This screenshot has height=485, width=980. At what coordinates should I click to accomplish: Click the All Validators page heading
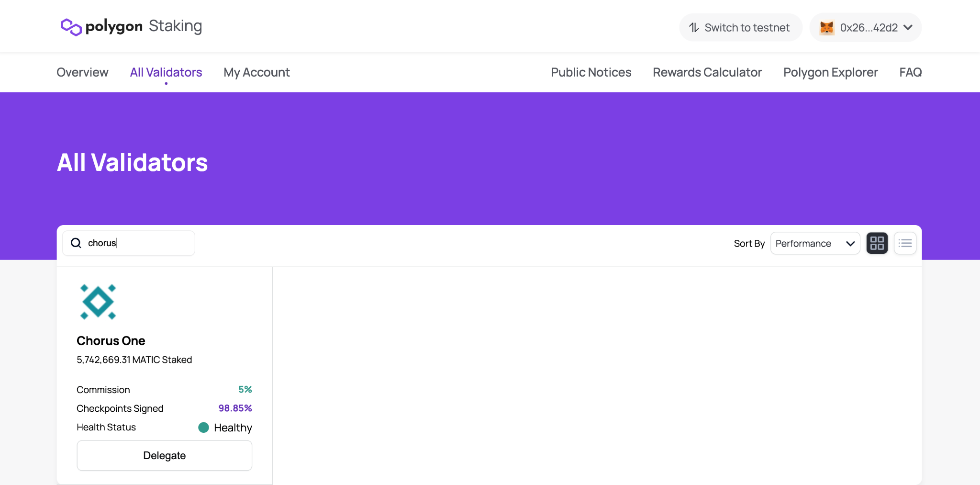coord(133,162)
